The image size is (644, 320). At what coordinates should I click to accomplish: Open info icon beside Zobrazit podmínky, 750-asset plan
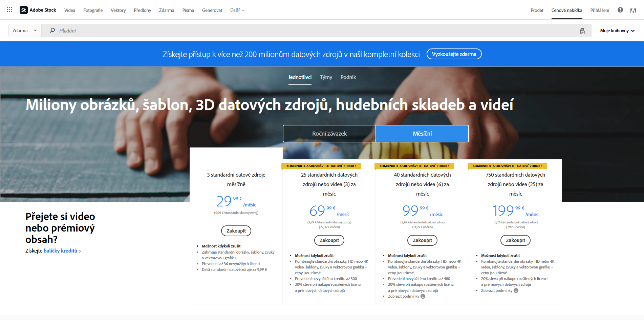pos(516,291)
